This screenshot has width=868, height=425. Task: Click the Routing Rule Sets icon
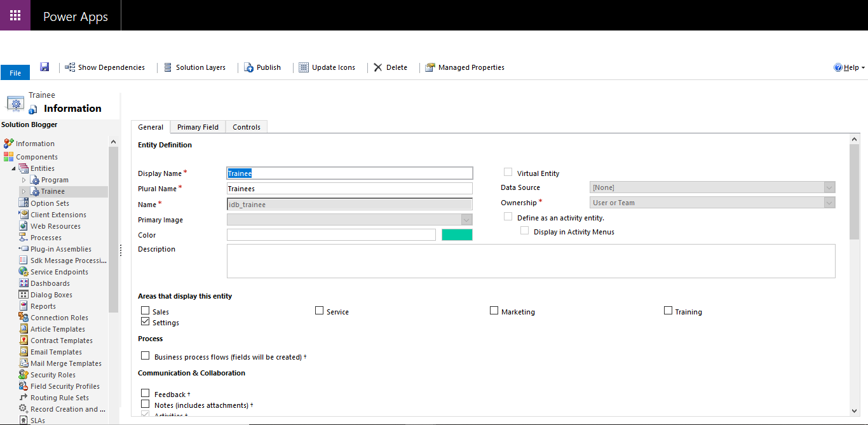pyautogui.click(x=24, y=398)
